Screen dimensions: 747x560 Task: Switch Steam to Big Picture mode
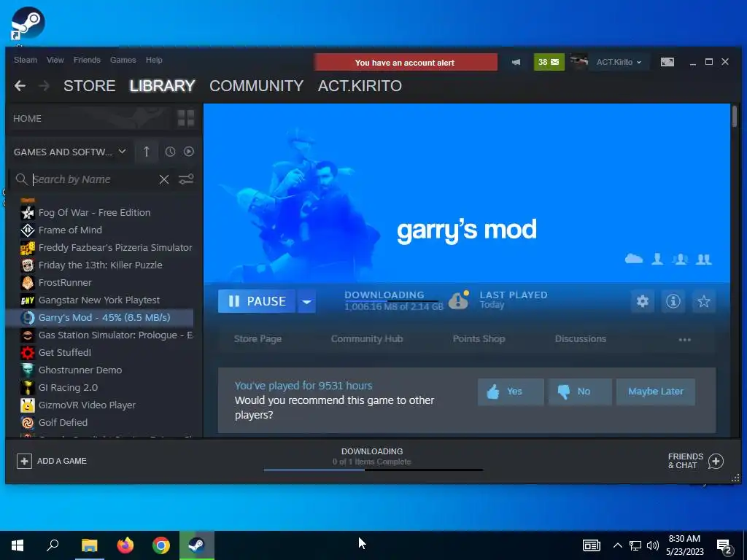[667, 62]
